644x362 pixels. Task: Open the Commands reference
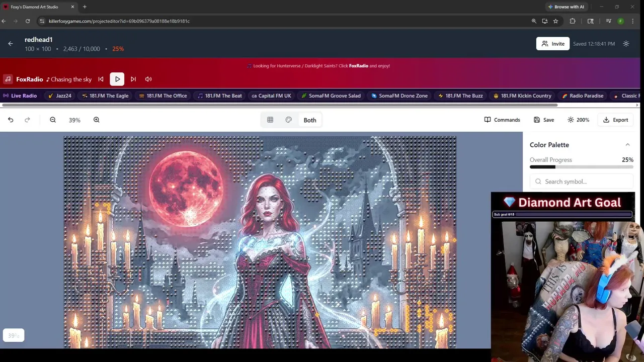pos(502,120)
